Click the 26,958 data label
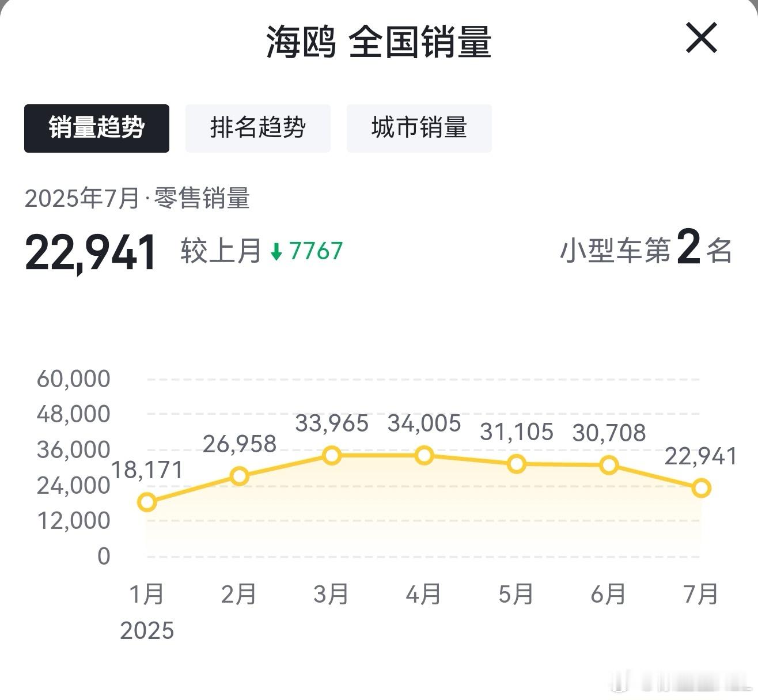The width and height of the screenshot is (758, 700). click(240, 444)
